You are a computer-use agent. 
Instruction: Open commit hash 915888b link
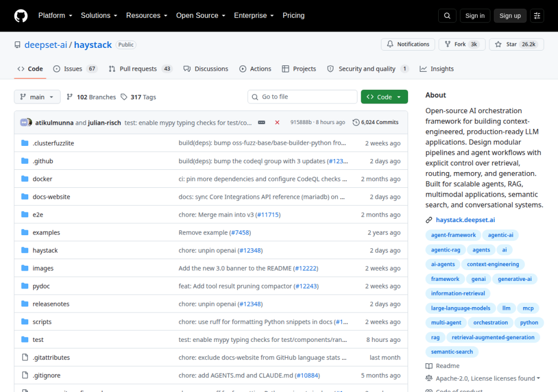(301, 122)
